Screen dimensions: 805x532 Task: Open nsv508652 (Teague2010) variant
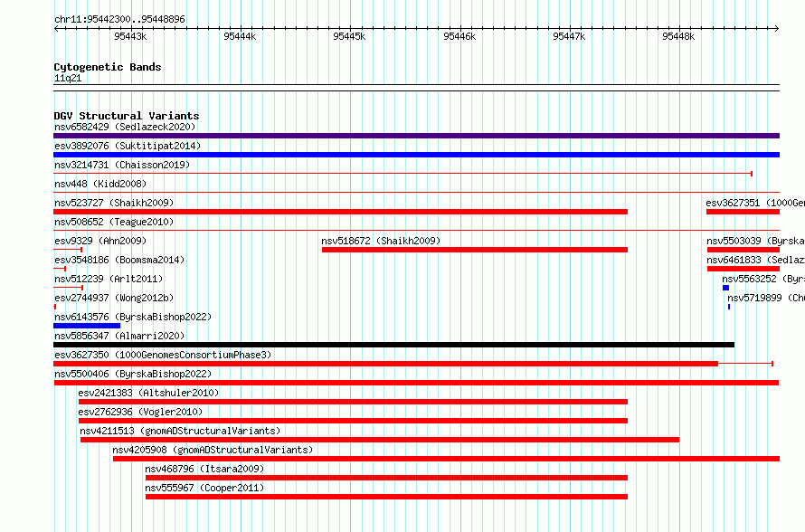coord(114,222)
